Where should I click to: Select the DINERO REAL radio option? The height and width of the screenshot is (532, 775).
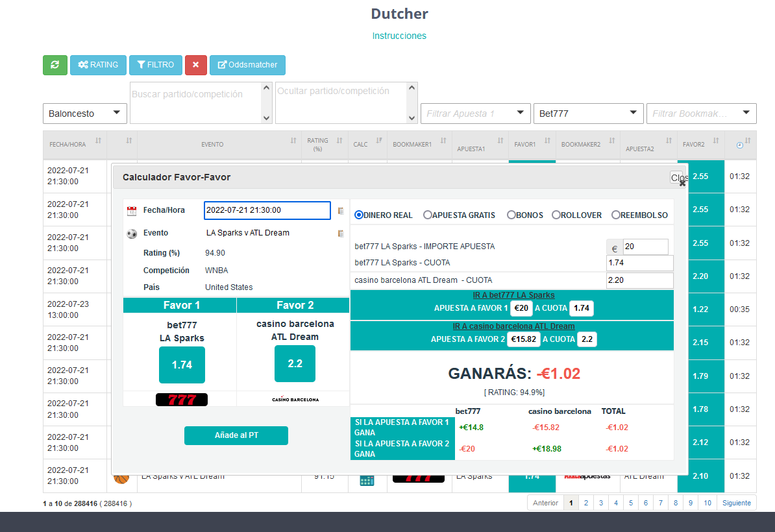pos(359,215)
